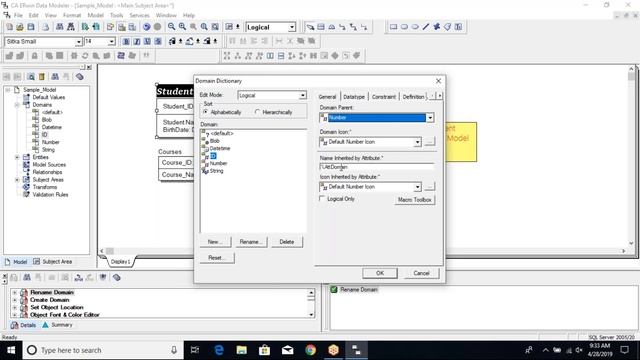Click the diagram horizontal scrollbar thumb

tap(110, 251)
